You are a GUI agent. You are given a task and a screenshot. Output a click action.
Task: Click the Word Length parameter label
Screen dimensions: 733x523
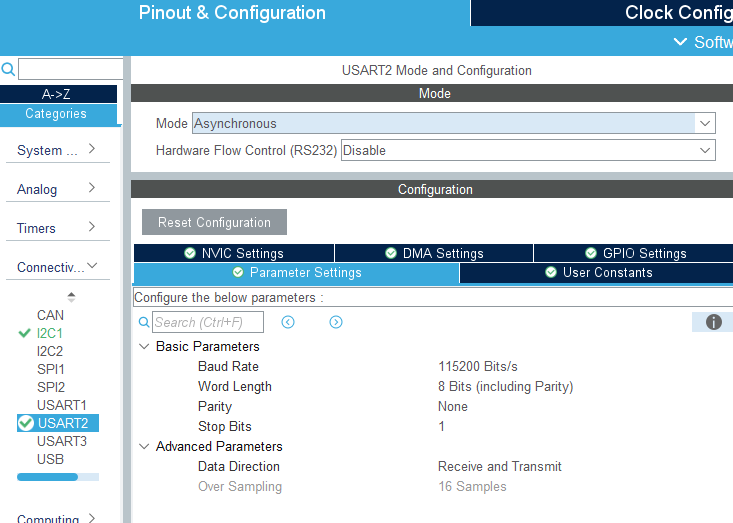[x=235, y=387]
